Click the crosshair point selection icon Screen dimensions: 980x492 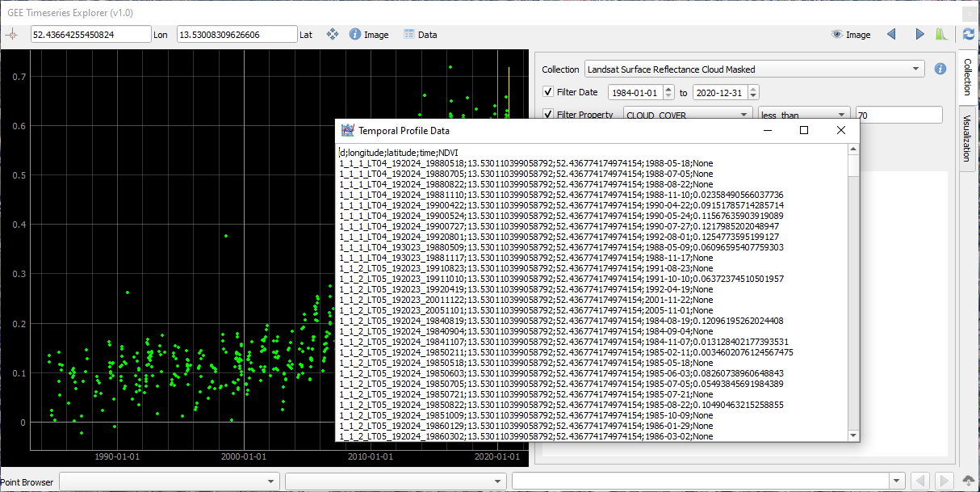point(11,35)
